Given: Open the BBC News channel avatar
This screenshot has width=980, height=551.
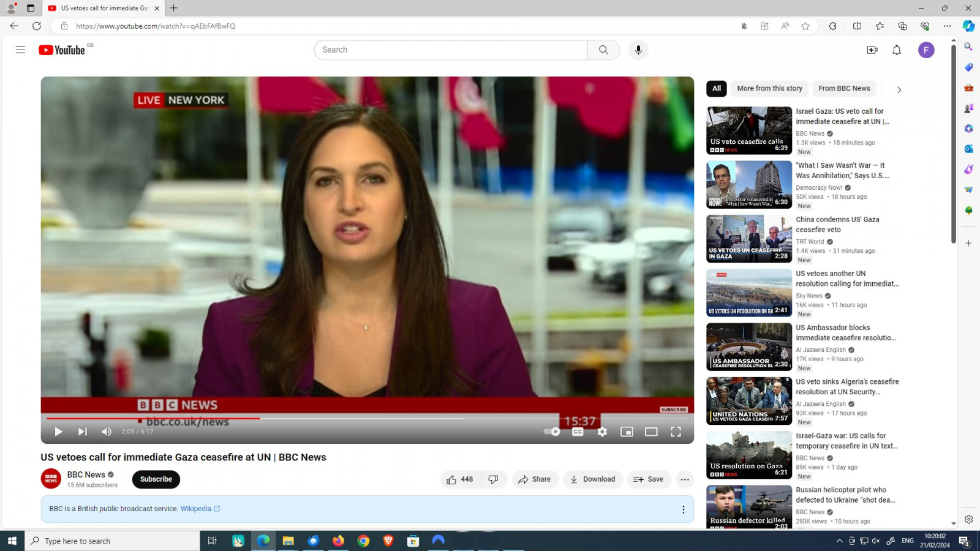Looking at the screenshot, I should (x=51, y=479).
